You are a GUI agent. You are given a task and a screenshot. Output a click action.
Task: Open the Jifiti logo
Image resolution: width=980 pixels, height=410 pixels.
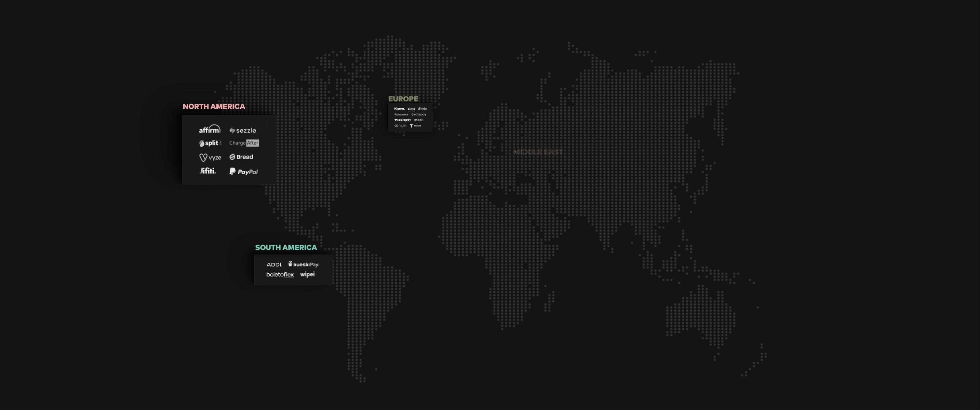coord(208,171)
